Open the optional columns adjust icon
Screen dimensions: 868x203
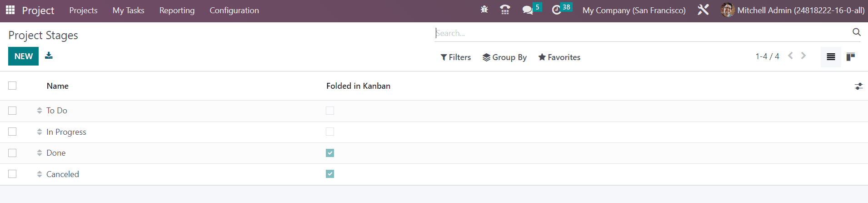[858, 86]
